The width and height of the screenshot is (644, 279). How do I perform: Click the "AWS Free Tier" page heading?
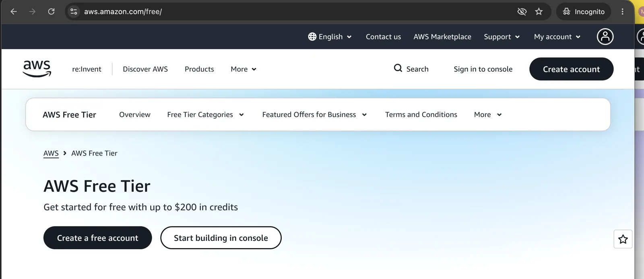coord(97,186)
